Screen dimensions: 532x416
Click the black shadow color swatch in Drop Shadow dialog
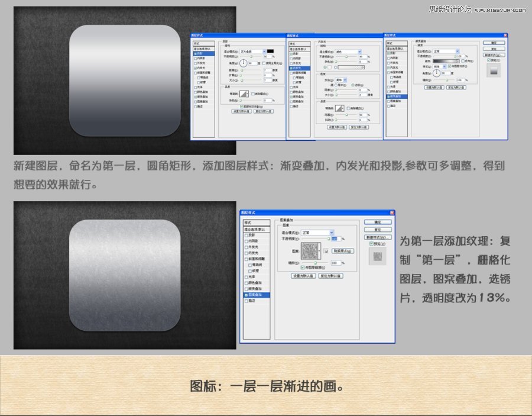click(270, 51)
